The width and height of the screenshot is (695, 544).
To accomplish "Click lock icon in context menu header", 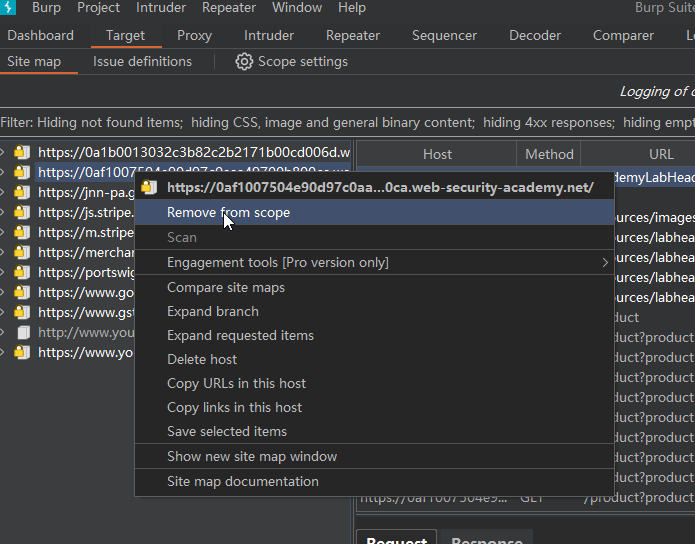I will pos(149,187).
